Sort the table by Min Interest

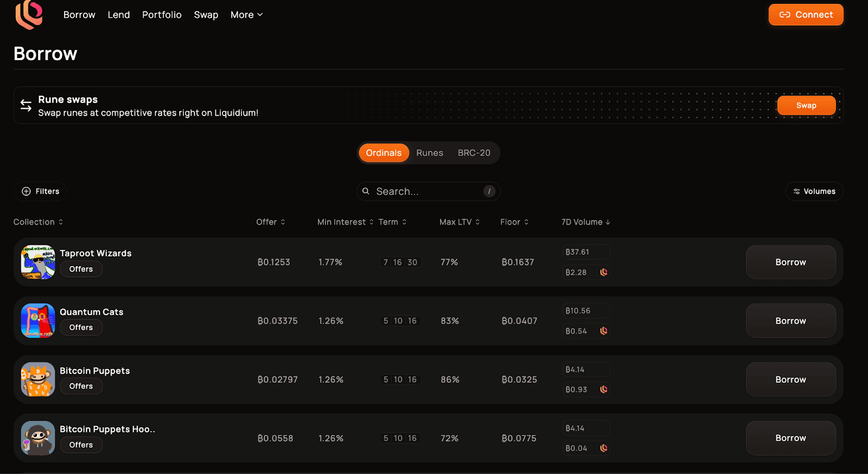click(346, 222)
